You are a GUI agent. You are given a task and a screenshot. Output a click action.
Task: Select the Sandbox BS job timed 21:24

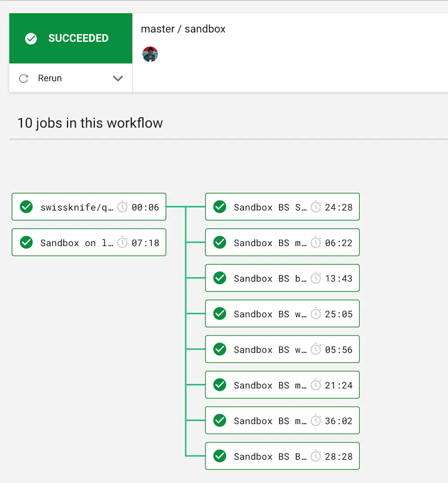point(282,385)
